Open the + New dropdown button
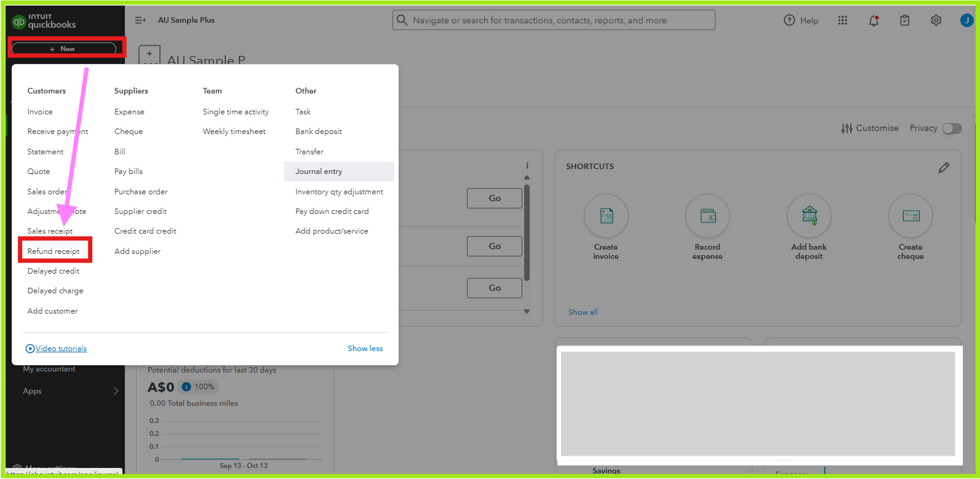Screen dimensions: 980x479 64,49
